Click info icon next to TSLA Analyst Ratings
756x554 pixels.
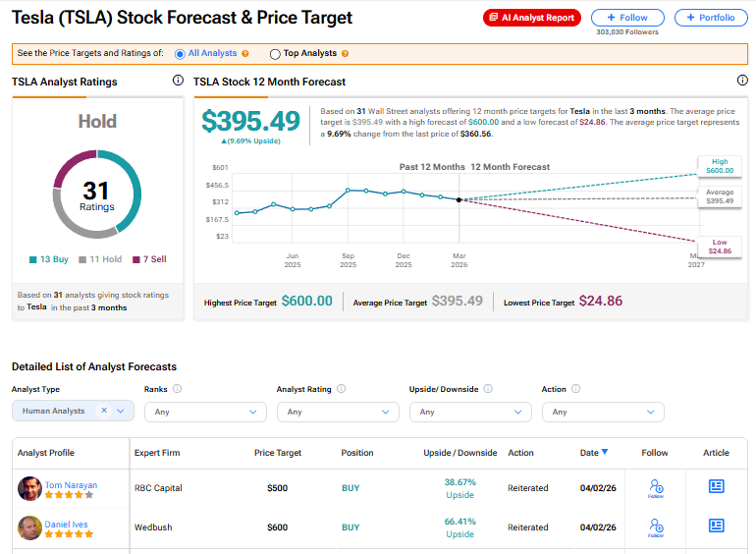(x=178, y=82)
